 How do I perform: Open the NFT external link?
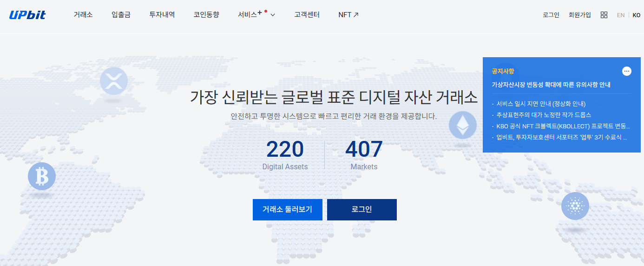coord(348,15)
